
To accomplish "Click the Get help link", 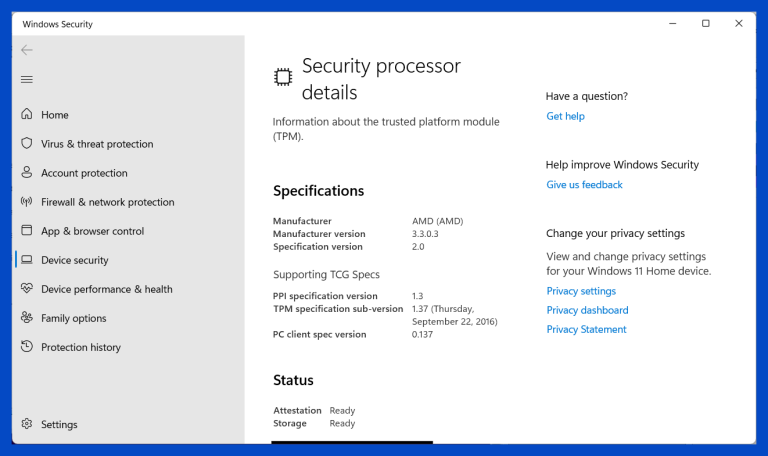I will (565, 116).
